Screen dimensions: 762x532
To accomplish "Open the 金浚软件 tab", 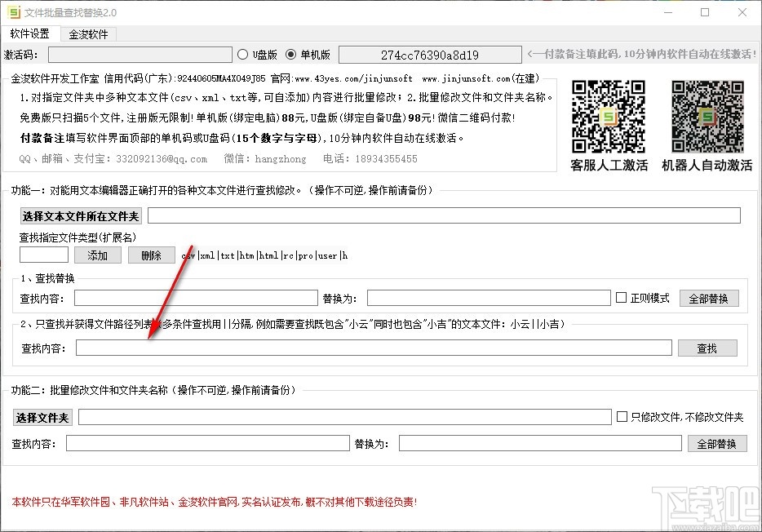I will 88,34.
